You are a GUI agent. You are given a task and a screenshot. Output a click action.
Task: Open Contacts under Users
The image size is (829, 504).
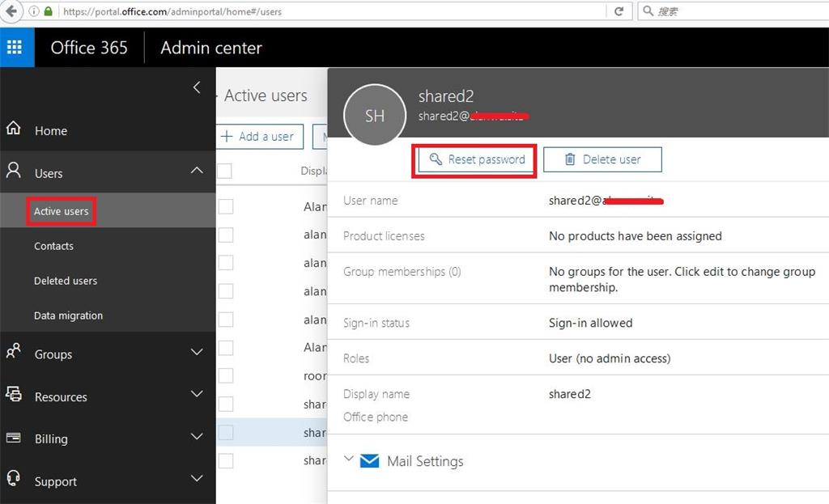[53, 246]
